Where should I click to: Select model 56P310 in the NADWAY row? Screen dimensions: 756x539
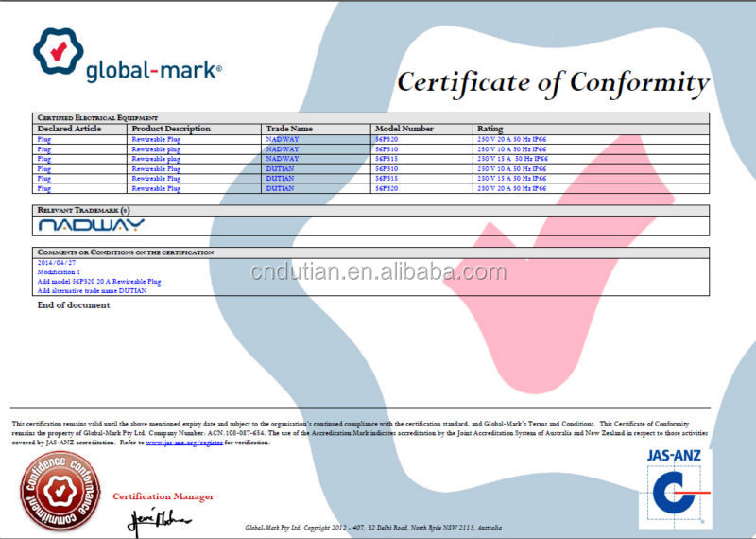(387, 149)
